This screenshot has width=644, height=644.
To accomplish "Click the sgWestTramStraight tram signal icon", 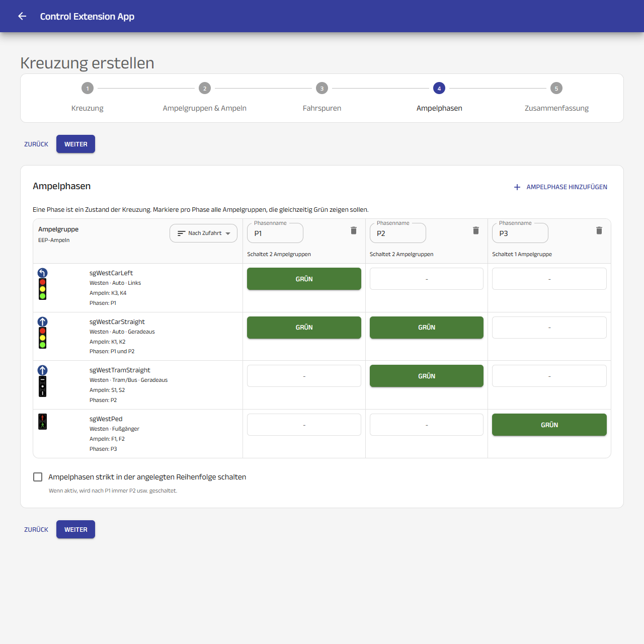I will point(43,381).
